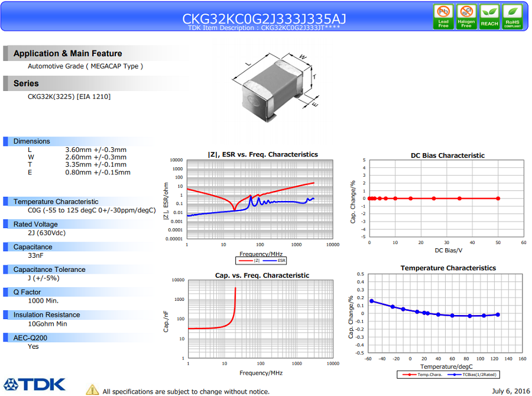Click the Temperature Characteristics chart title
The height and width of the screenshot is (396, 532).
click(x=448, y=268)
